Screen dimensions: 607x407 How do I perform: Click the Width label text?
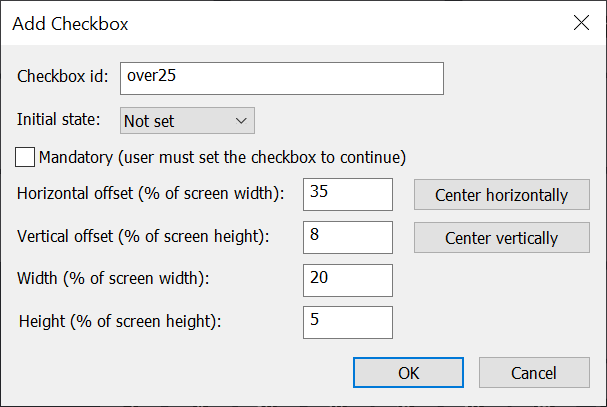tap(120, 279)
